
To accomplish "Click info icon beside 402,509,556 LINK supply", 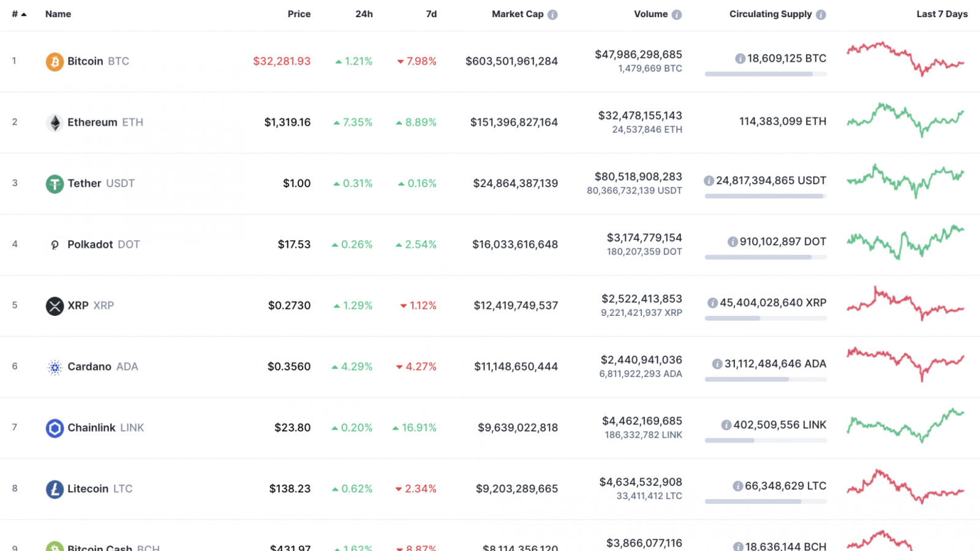I will coord(726,425).
